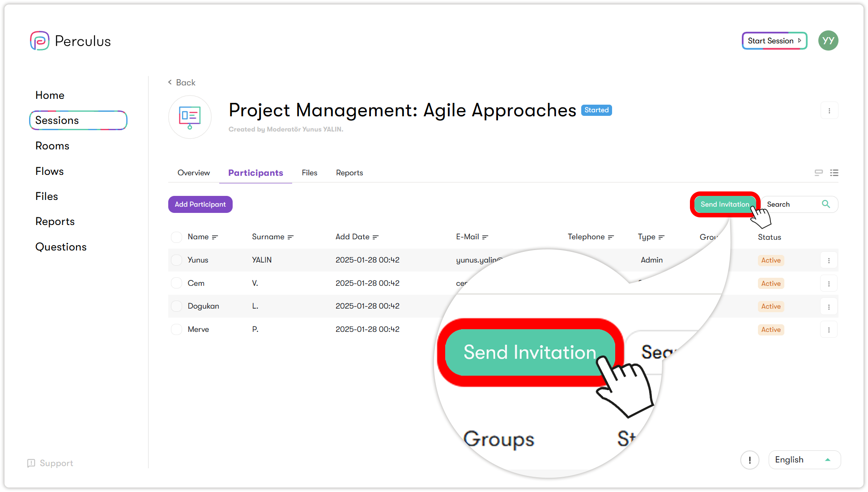Click the Start Session button
Viewport: 868px width, 492px height.
click(774, 41)
